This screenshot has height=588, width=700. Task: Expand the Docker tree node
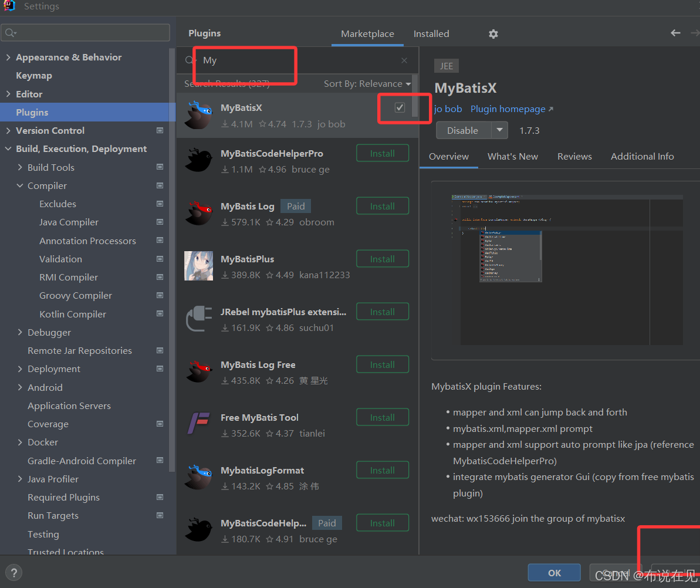[x=19, y=442]
